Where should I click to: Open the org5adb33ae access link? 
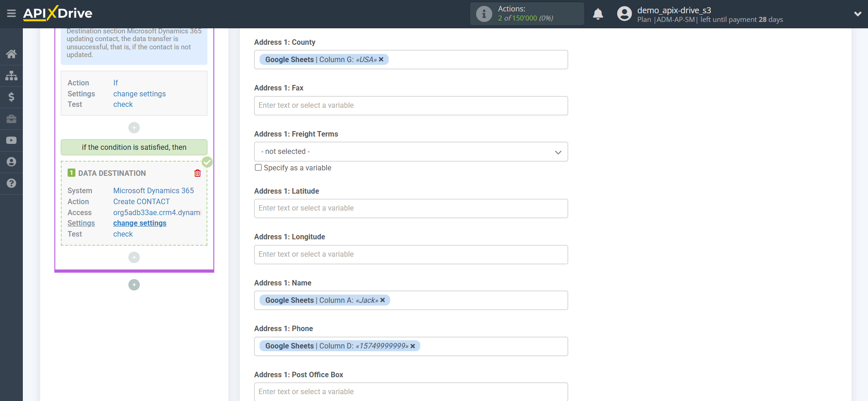[x=157, y=212]
